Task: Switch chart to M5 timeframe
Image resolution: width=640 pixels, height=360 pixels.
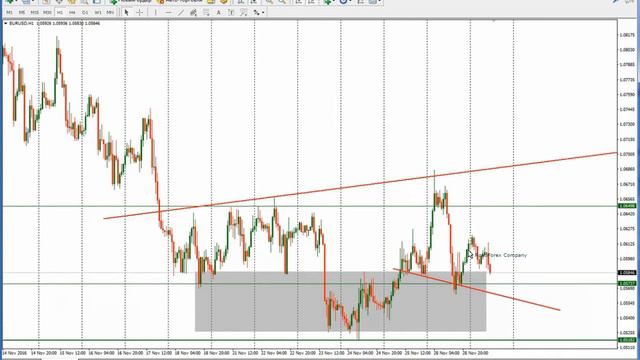Action: [x=22, y=13]
